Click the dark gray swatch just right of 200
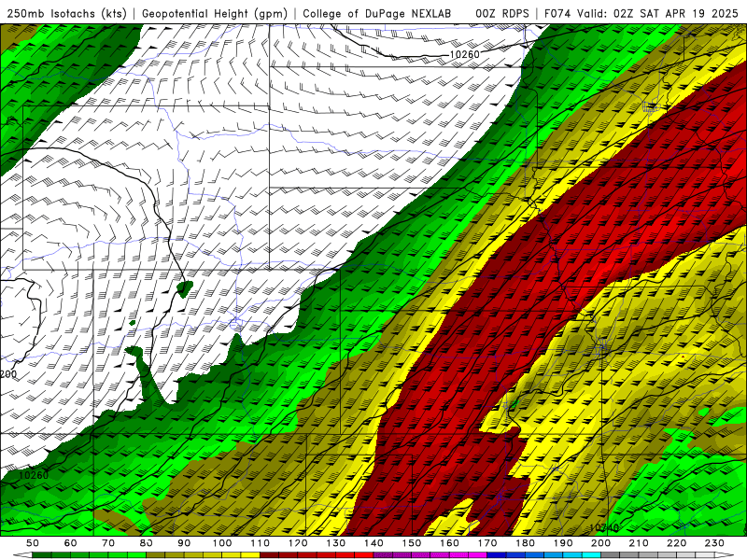The width and height of the screenshot is (747, 560). point(611,555)
